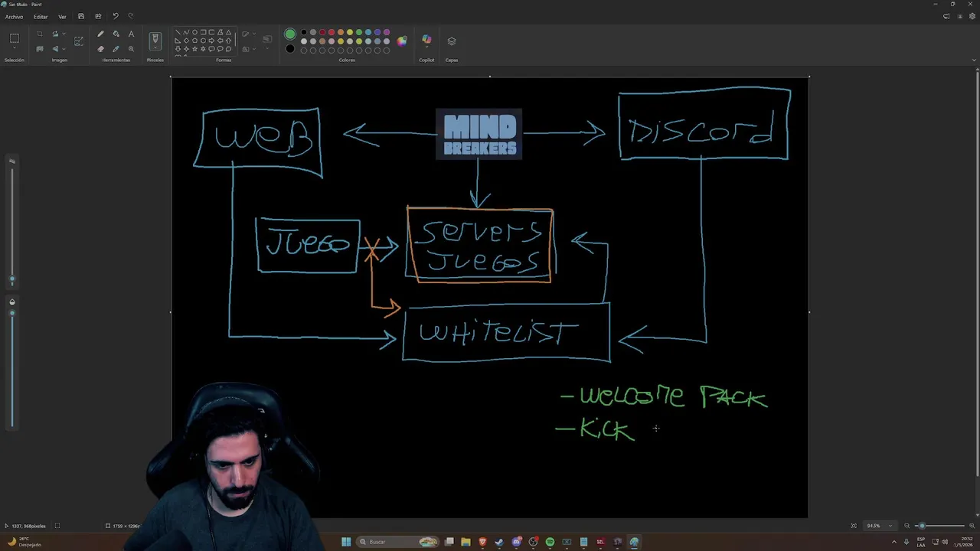Expand the Selección options arrow
This screenshot has width=980, height=551.
click(x=15, y=48)
